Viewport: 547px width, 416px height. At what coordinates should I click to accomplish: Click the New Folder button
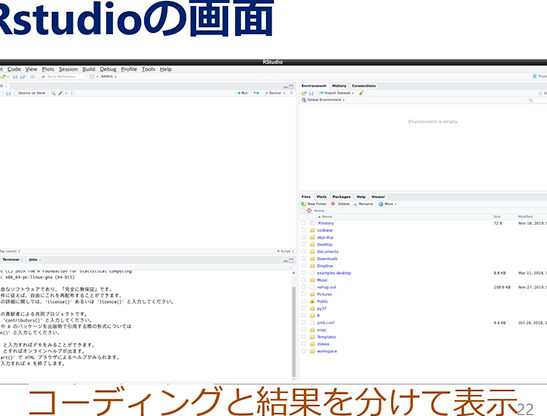(x=314, y=204)
